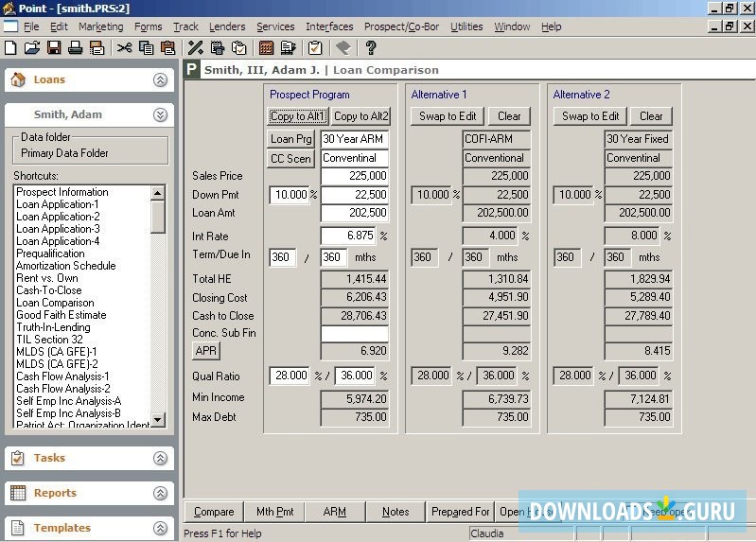Click the Open folder toolbar icon
The width and height of the screenshot is (756, 542).
[32, 47]
